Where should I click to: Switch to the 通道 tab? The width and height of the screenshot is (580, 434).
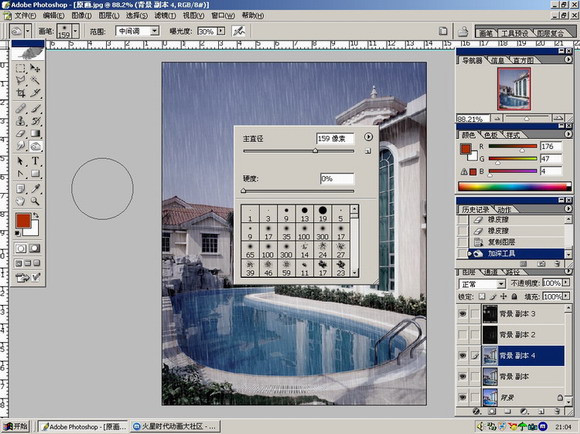(491, 272)
